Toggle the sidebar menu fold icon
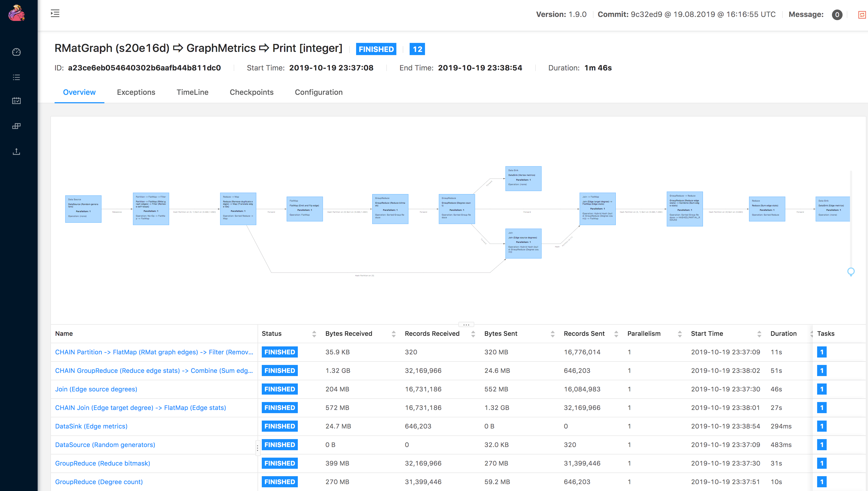The image size is (868, 491). pyautogui.click(x=55, y=14)
